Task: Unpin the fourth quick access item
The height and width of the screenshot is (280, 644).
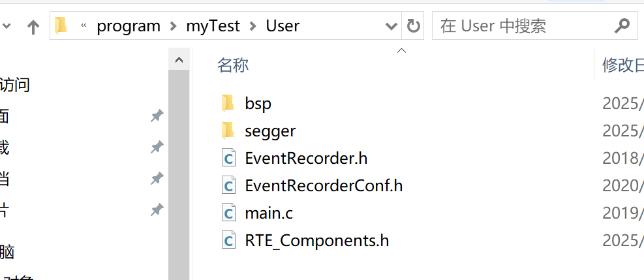Action: (x=157, y=210)
